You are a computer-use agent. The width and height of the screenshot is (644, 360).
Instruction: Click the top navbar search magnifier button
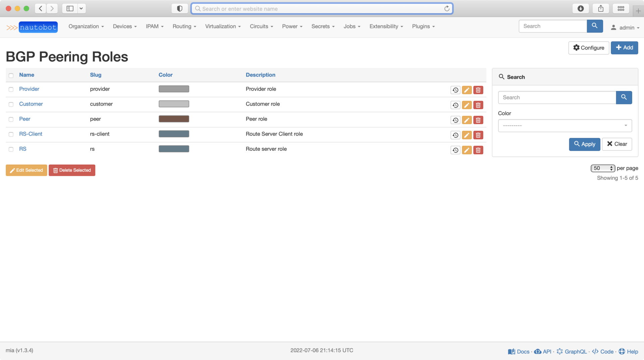click(594, 26)
